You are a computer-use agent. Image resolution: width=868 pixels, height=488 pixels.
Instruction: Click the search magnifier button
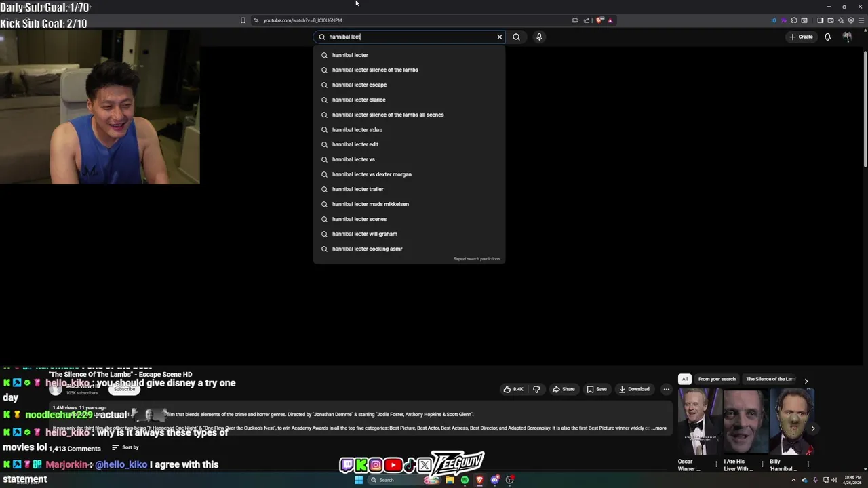(516, 37)
